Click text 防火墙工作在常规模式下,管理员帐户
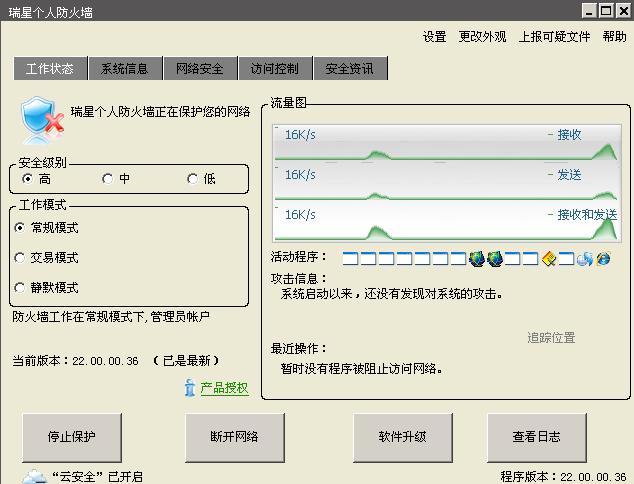 [111, 317]
